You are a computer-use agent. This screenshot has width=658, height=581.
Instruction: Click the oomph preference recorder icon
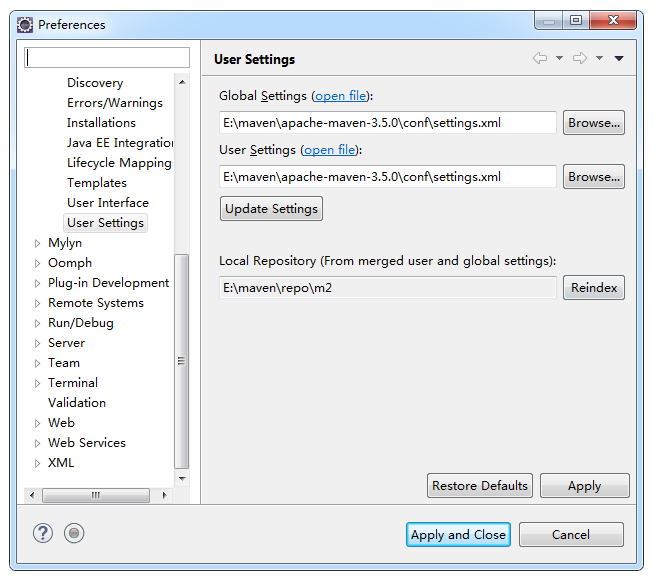74,534
